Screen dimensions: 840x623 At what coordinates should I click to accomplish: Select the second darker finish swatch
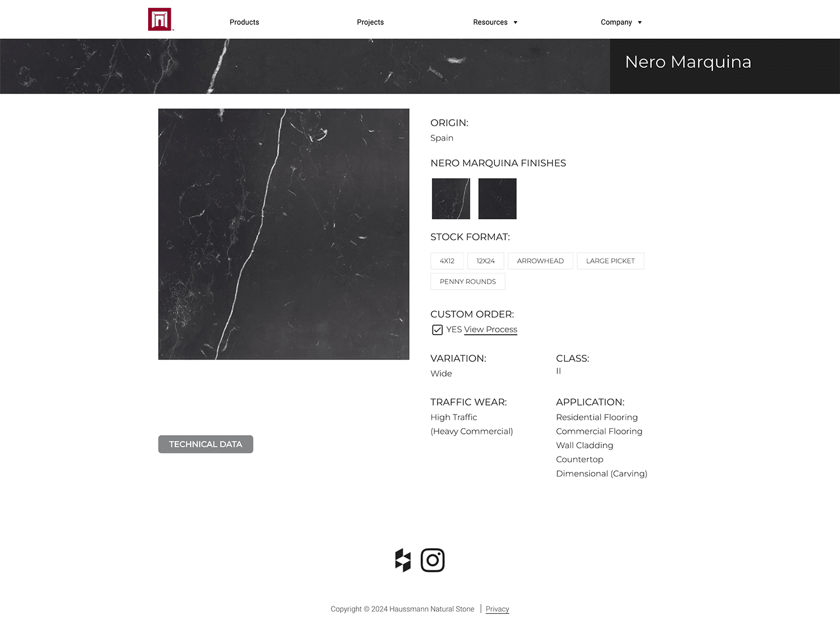click(497, 199)
